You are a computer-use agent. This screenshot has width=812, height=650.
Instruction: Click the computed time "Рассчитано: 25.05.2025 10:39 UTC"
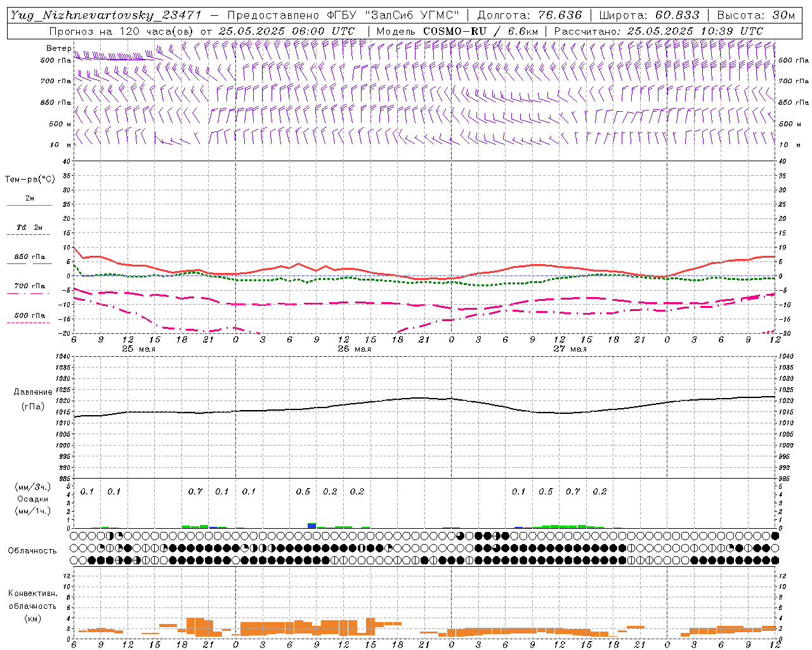click(658, 31)
